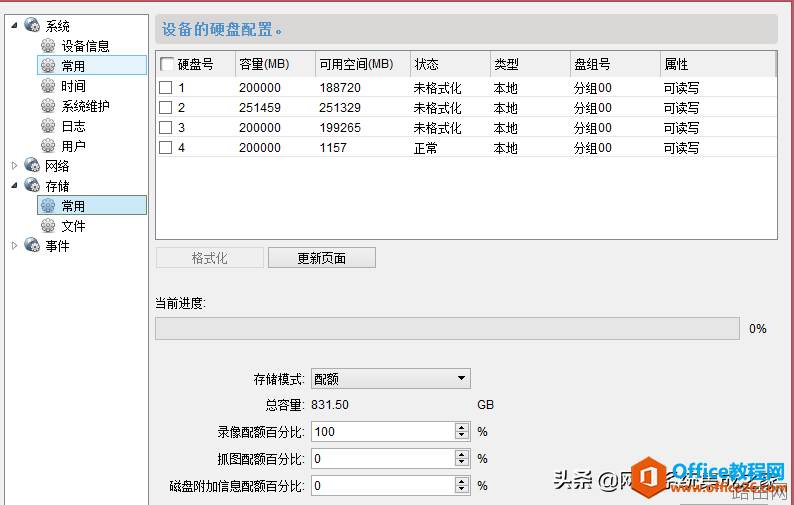This screenshot has height=505, width=794.
Task: Click the 磁盘附加信息配额百分比 input field
Action: (383, 485)
